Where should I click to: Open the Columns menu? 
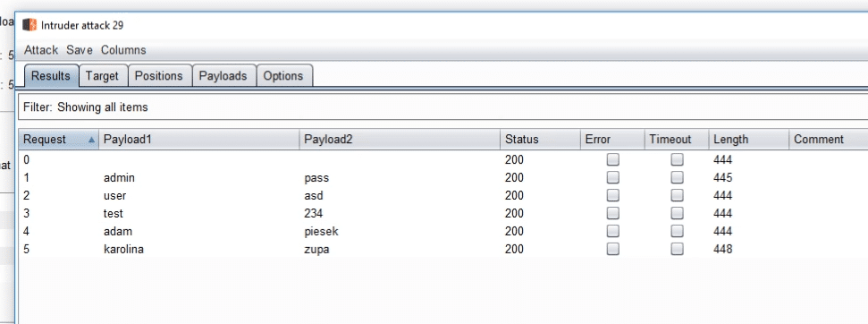tap(123, 50)
